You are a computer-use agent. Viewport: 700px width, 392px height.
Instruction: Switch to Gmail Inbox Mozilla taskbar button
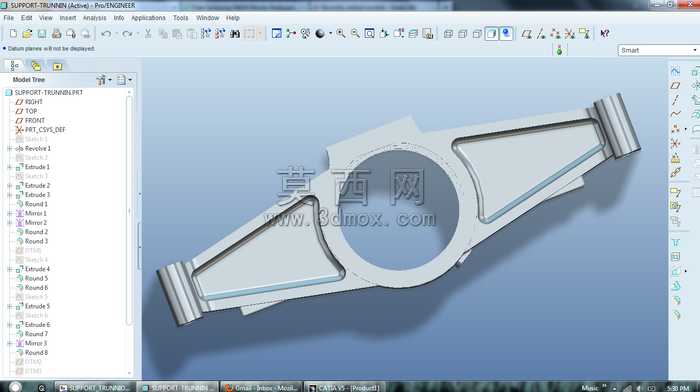tap(262, 388)
